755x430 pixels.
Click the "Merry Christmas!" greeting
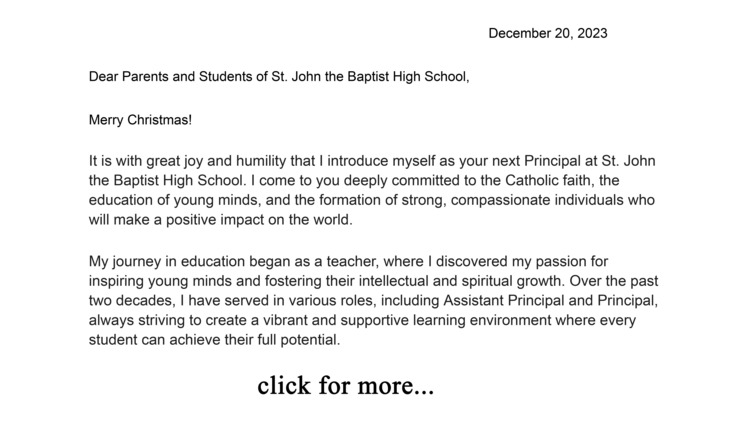point(140,120)
